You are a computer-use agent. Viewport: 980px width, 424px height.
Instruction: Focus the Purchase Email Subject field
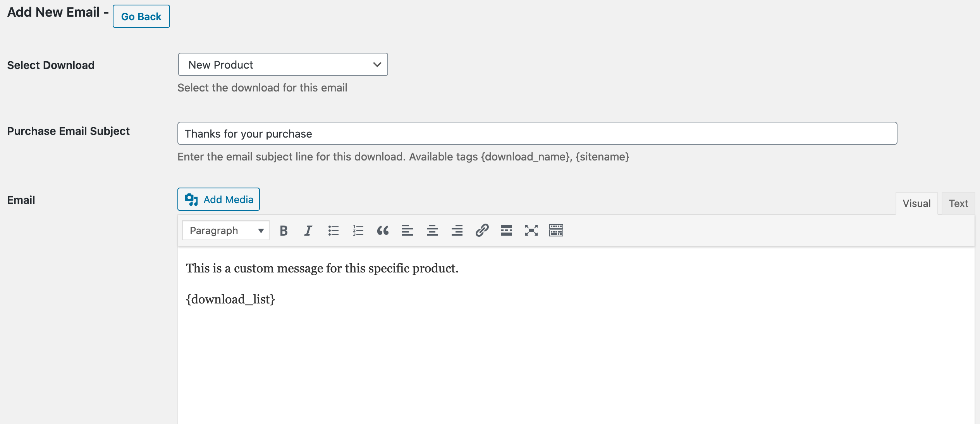tap(537, 133)
